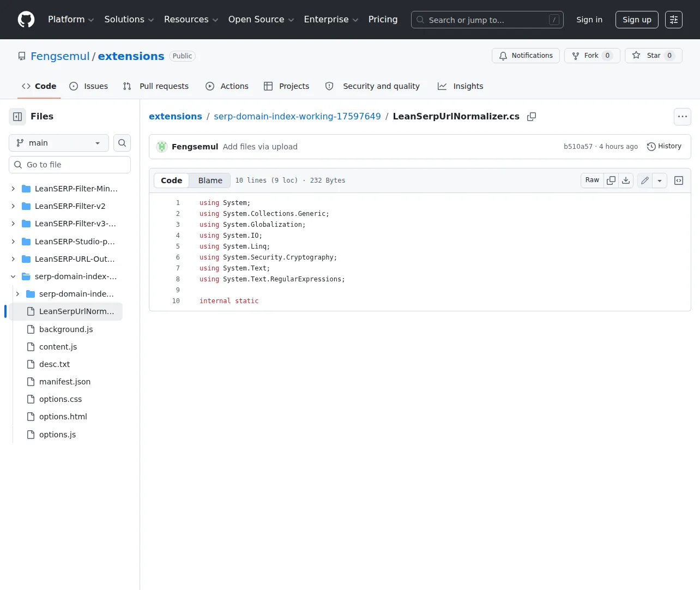
Task: Open options.css in file tree
Action: [61, 399]
